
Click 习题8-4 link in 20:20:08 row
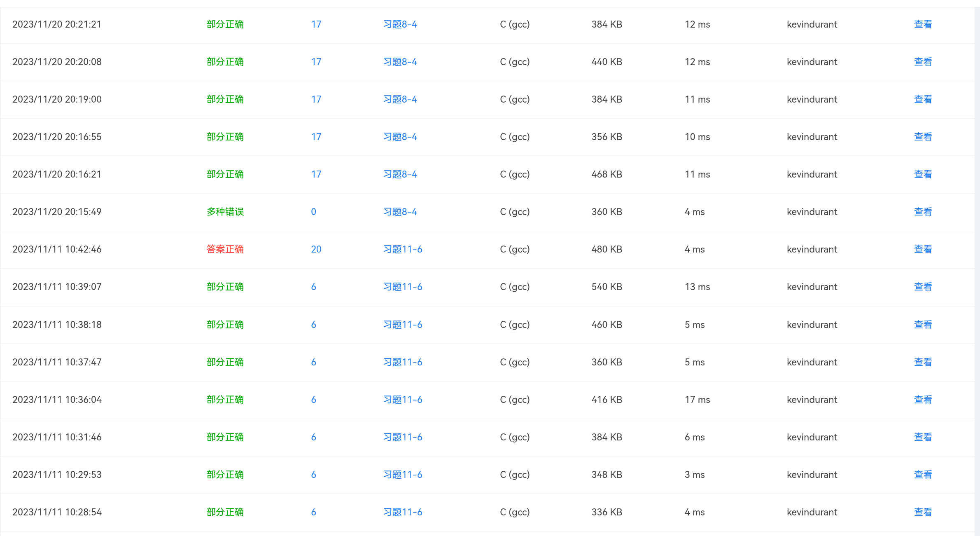(400, 62)
